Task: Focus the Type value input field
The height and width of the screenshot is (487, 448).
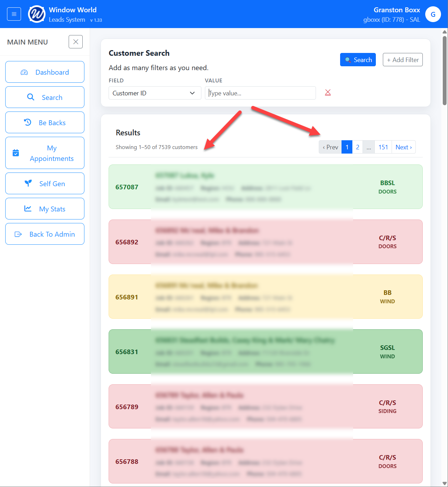Action: [260, 93]
